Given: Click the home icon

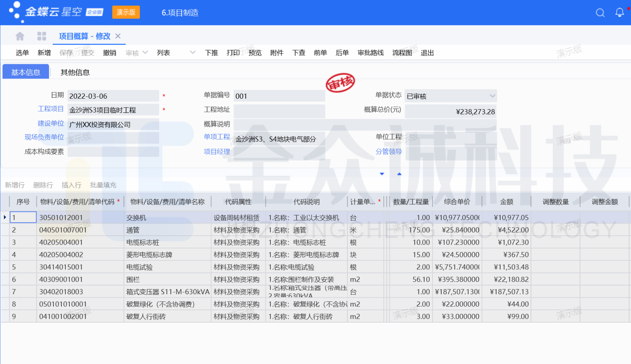Looking at the screenshot, I should pyautogui.click(x=20, y=36).
